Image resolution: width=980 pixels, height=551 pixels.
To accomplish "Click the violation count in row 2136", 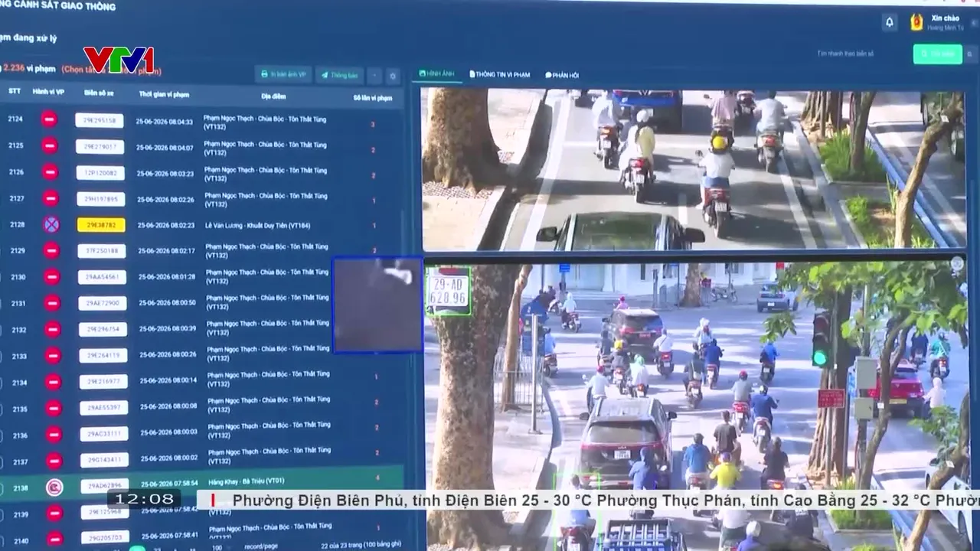I will coord(377,428).
